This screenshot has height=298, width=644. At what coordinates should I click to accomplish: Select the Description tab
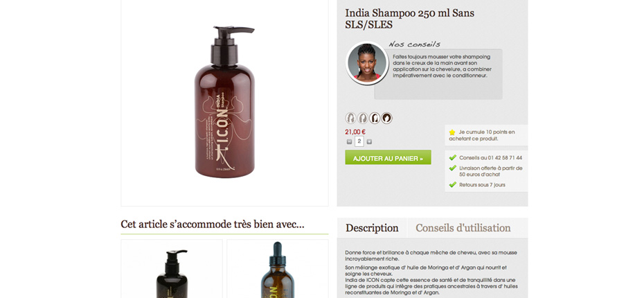(x=372, y=228)
